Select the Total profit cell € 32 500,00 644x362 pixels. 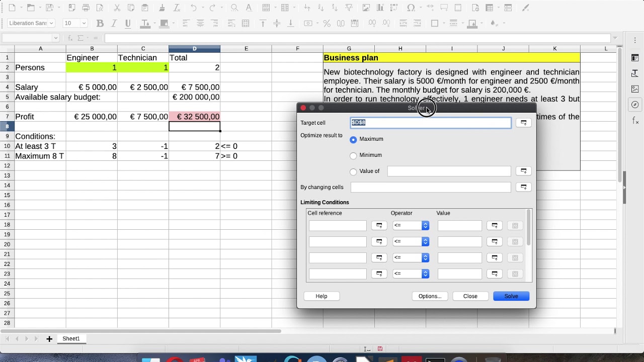(x=195, y=117)
